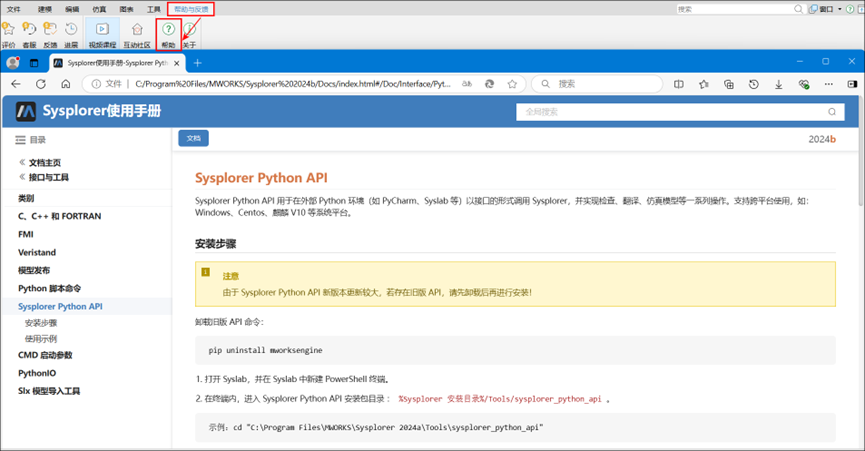Open the browser history icon

point(754,84)
